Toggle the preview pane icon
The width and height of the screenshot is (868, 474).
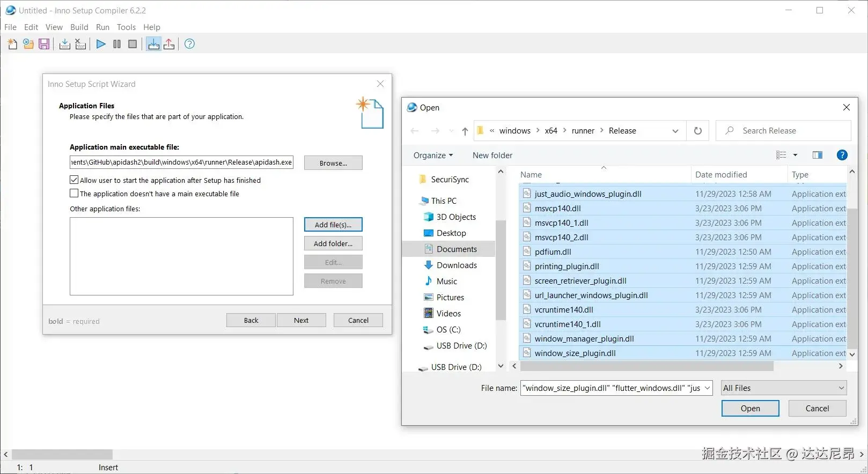click(x=818, y=155)
